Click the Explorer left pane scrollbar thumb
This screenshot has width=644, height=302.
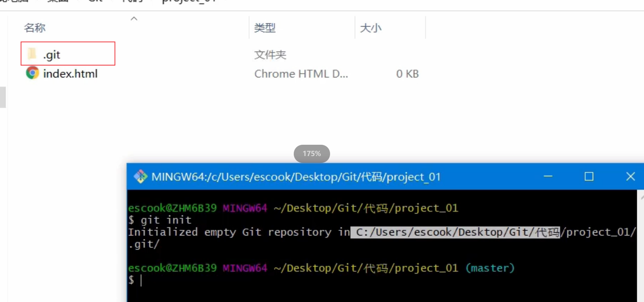coord(3,97)
